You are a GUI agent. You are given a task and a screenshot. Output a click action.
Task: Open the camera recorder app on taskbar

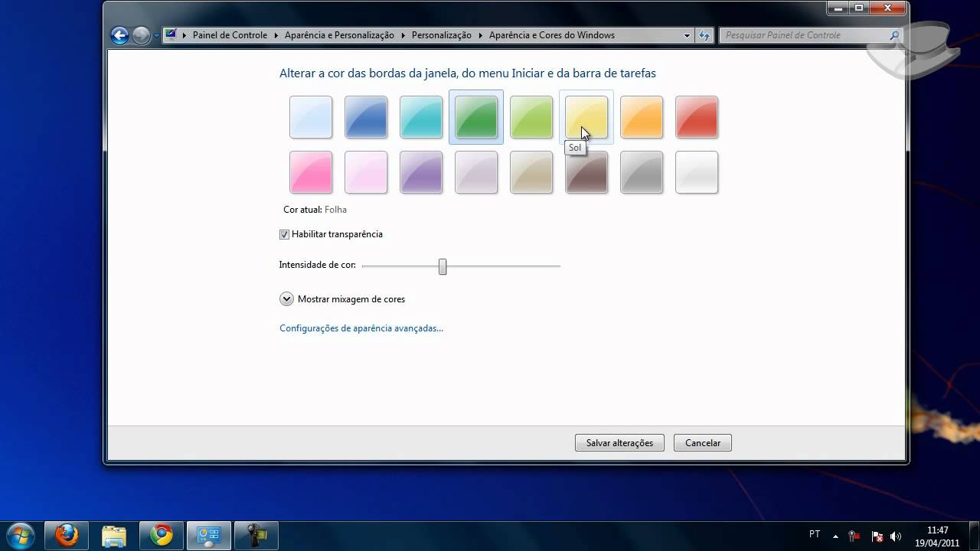pyautogui.click(x=256, y=536)
